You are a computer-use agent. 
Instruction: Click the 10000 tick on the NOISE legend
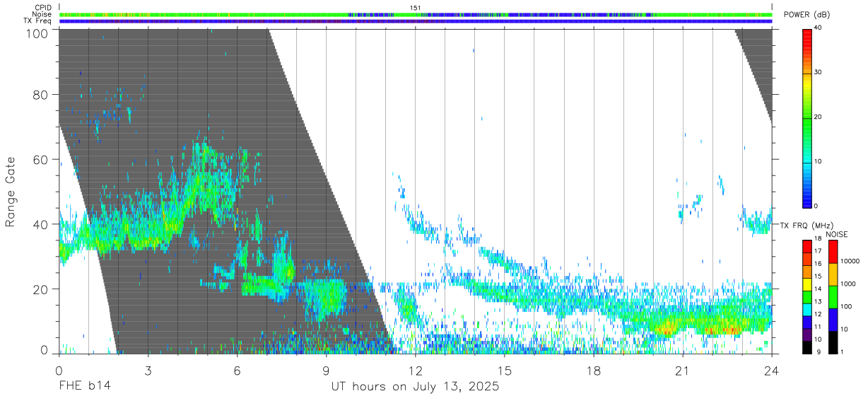pyautogui.click(x=851, y=262)
